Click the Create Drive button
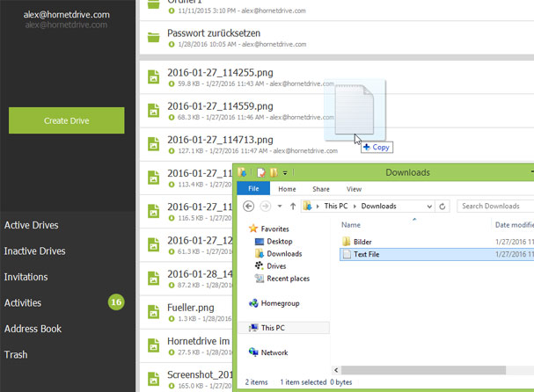 click(x=67, y=120)
